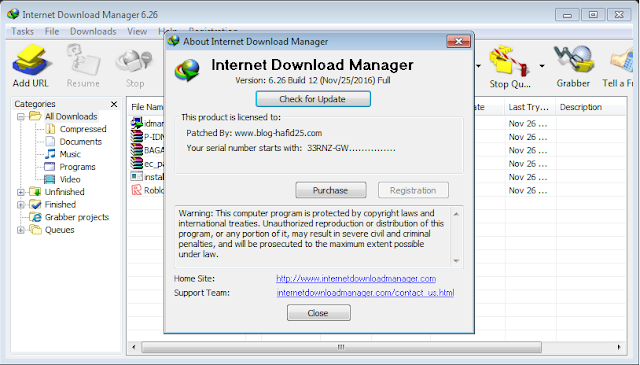This screenshot has height=365, width=640.
Task: Collapse the All Downloads tree node
Action: click(20, 117)
